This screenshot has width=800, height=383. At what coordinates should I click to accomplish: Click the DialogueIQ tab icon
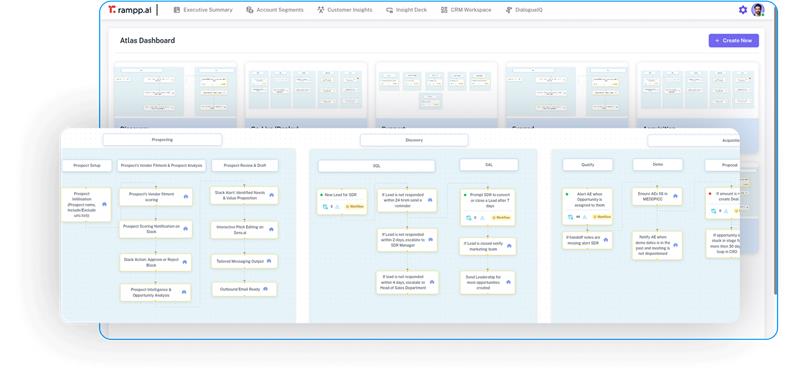[509, 10]
